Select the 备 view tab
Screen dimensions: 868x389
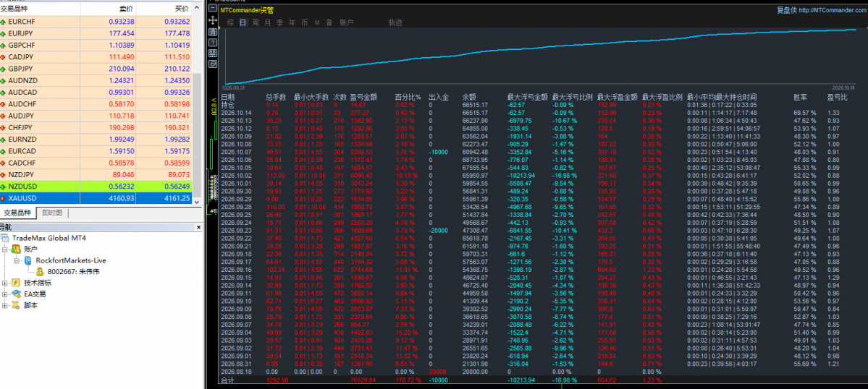click(329, 22)
